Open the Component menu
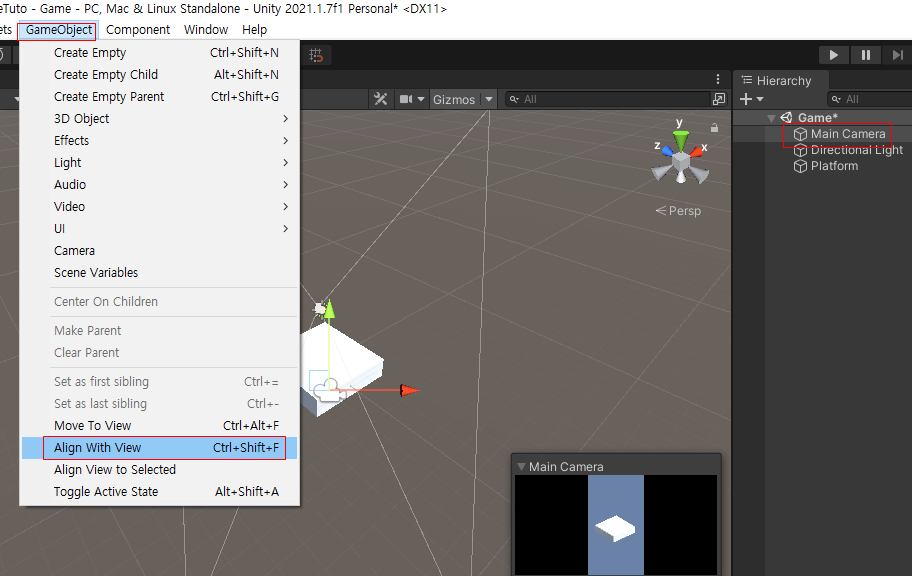 tap(138, 30)
